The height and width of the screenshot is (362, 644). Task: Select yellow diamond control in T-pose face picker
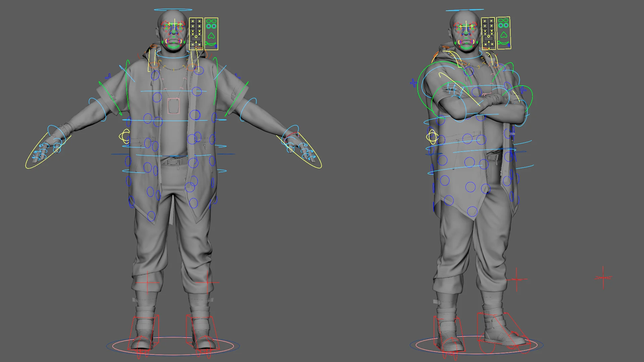pyautogui.click(x=196, y=37)
